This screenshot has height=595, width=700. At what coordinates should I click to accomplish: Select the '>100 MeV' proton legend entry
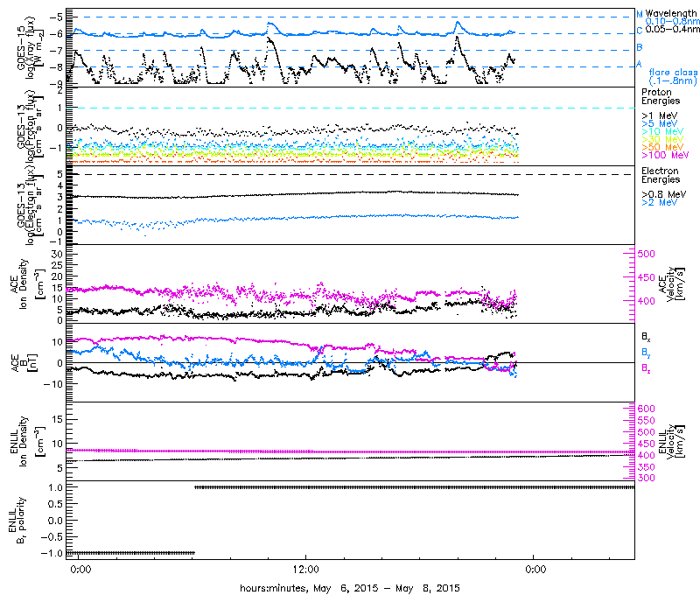point(665,155)
